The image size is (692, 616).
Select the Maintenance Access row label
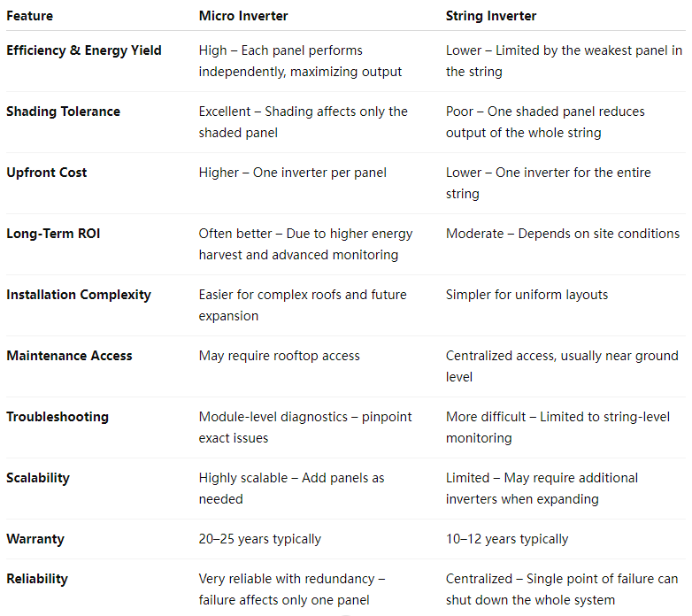coord(69,356)
